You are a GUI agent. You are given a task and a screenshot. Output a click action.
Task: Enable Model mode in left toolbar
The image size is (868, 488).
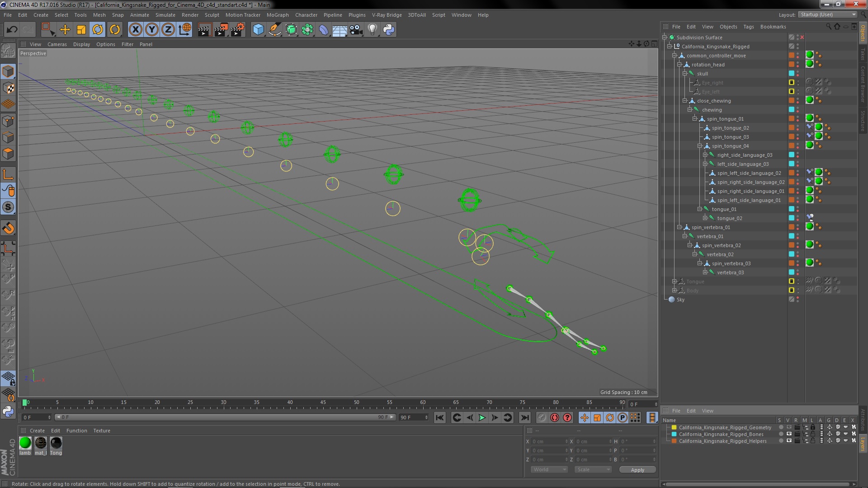click(x=8, y=71)
